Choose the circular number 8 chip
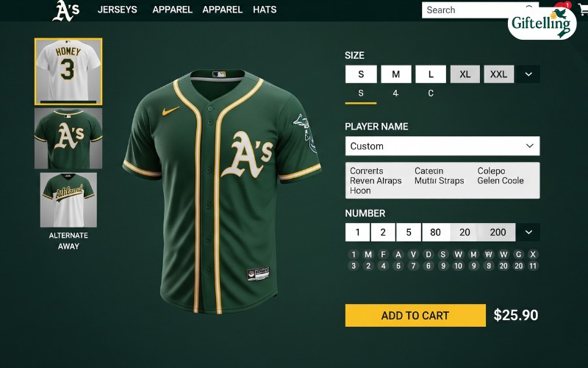Viewport: 588px width, 368px height. (x=489, y=266)
